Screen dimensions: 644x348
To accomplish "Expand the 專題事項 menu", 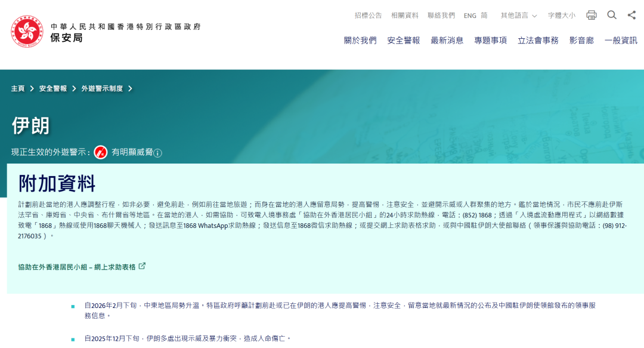I will 490,41.
